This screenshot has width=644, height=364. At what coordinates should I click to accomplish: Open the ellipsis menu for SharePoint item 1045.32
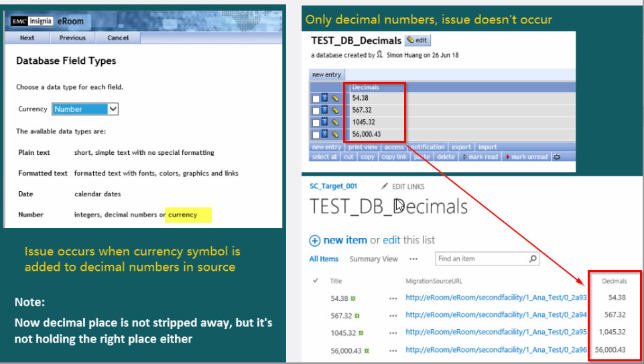pos(393,333)
